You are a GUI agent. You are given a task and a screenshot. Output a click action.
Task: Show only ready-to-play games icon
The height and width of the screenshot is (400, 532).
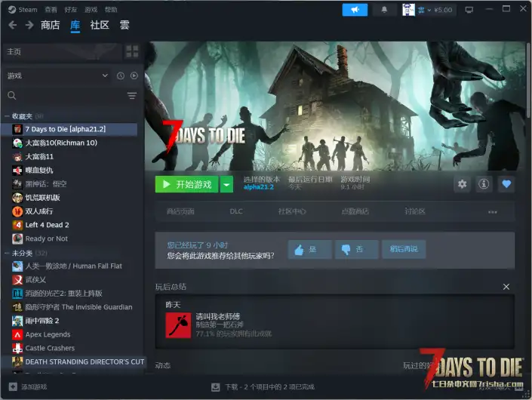click(x=134, y=76)
